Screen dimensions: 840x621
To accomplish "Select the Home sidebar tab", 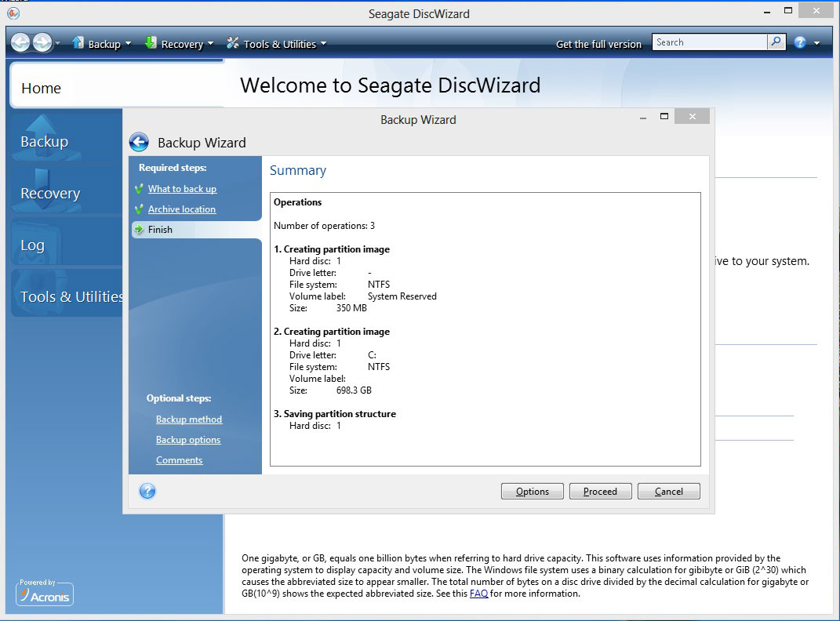I will tap(117, 87).
